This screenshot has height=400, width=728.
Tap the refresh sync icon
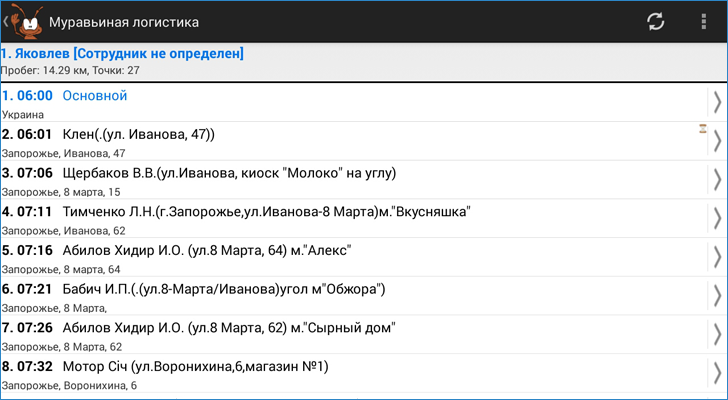point(656,22)
